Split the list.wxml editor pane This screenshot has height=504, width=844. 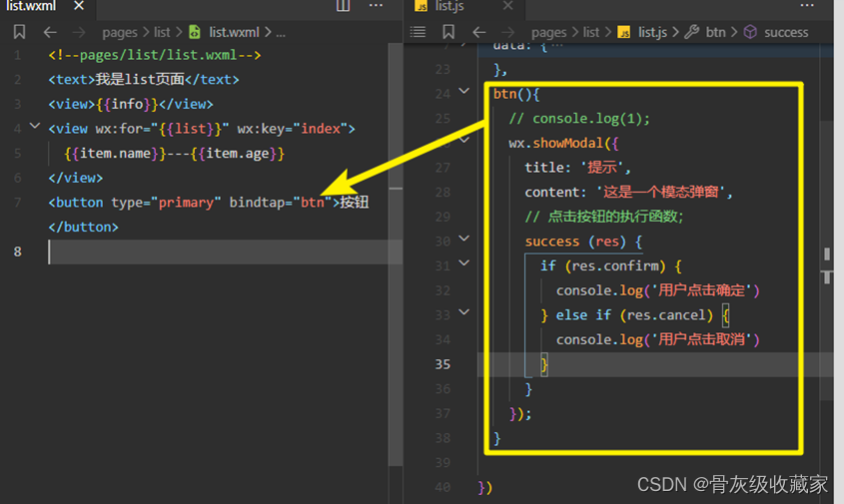[x=343, y=5]
